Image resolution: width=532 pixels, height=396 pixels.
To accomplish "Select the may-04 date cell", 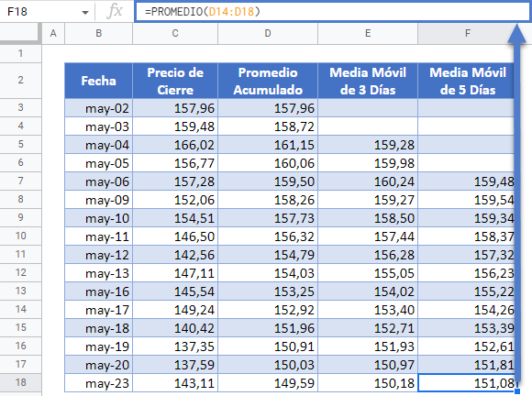I will tap(98, 145).
